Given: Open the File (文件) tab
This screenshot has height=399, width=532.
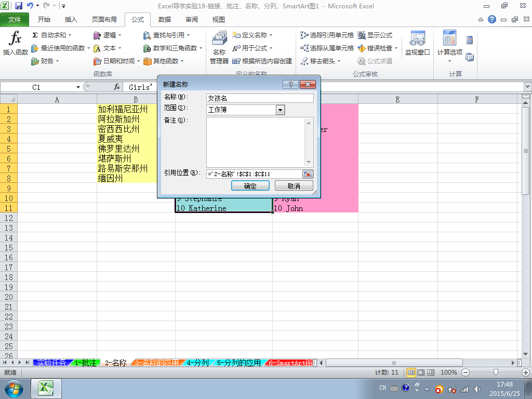Looking at the screenshot, I should (15, 20).
